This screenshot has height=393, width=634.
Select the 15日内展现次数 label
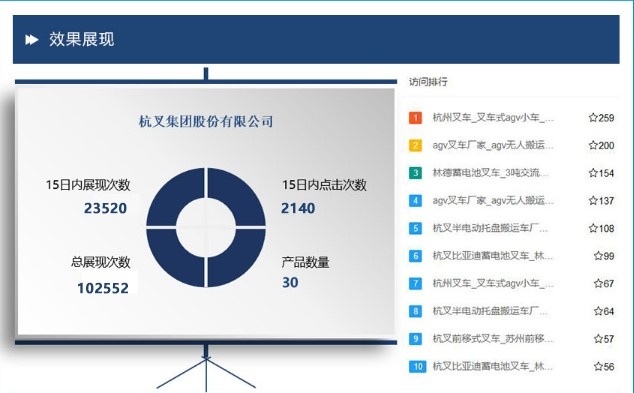[x=88, y=185]
